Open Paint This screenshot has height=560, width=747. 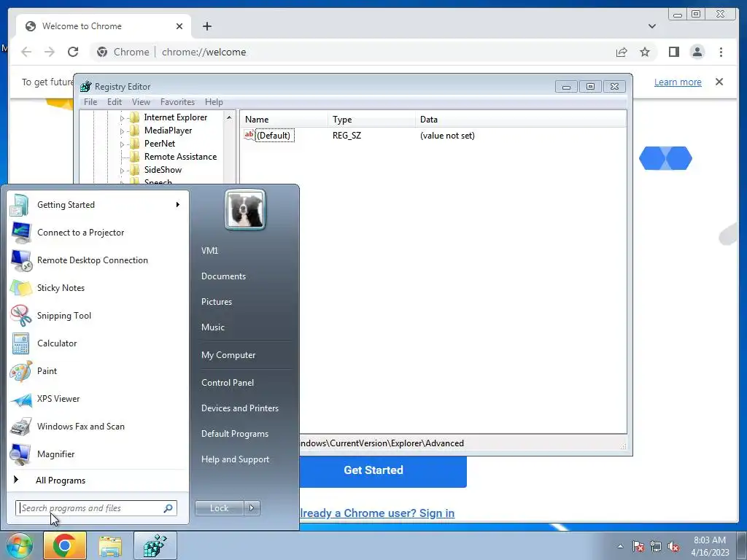pos(98,371)
